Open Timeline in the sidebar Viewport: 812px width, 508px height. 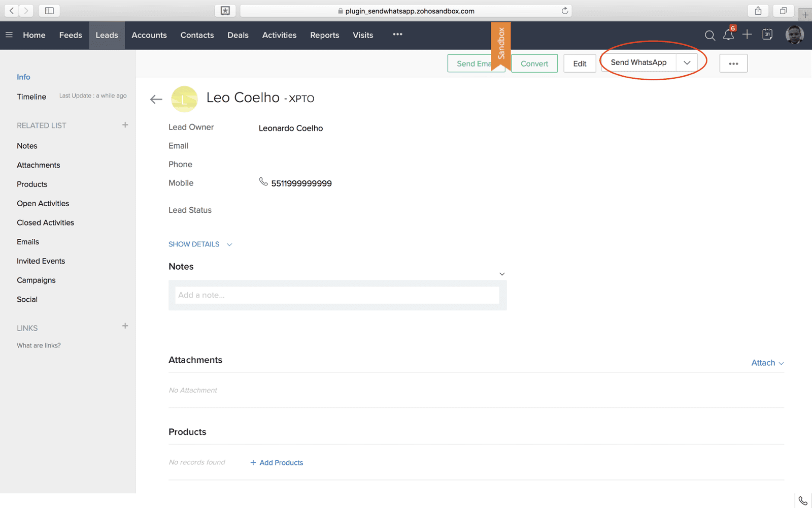[31, 97]
